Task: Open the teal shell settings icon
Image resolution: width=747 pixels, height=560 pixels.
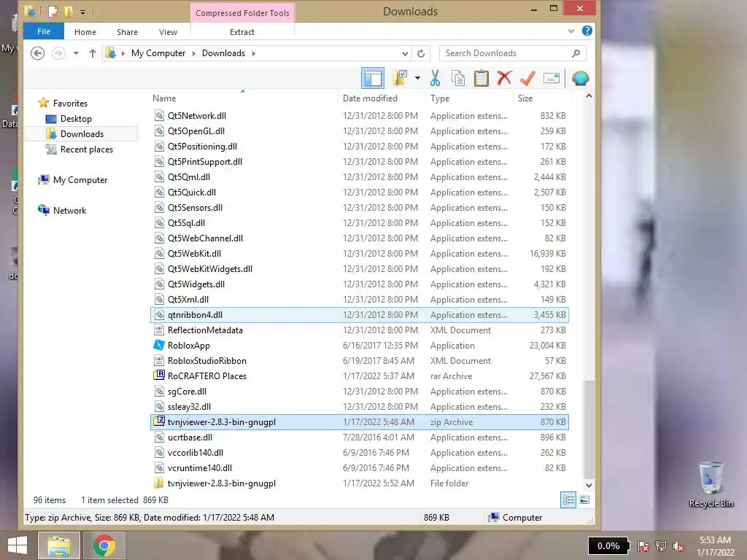Action: pyautogui.click(x=580, y=78)
